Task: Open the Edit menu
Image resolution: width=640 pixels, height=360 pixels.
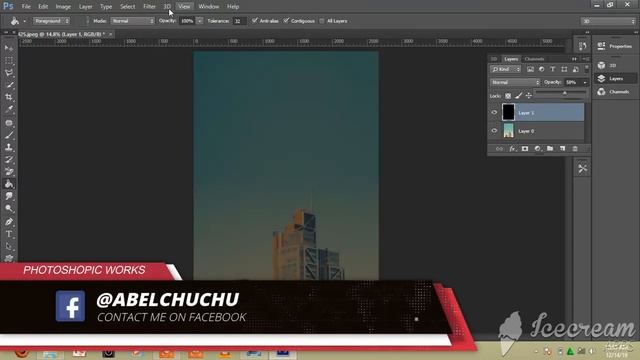Action: pos(43,7)
